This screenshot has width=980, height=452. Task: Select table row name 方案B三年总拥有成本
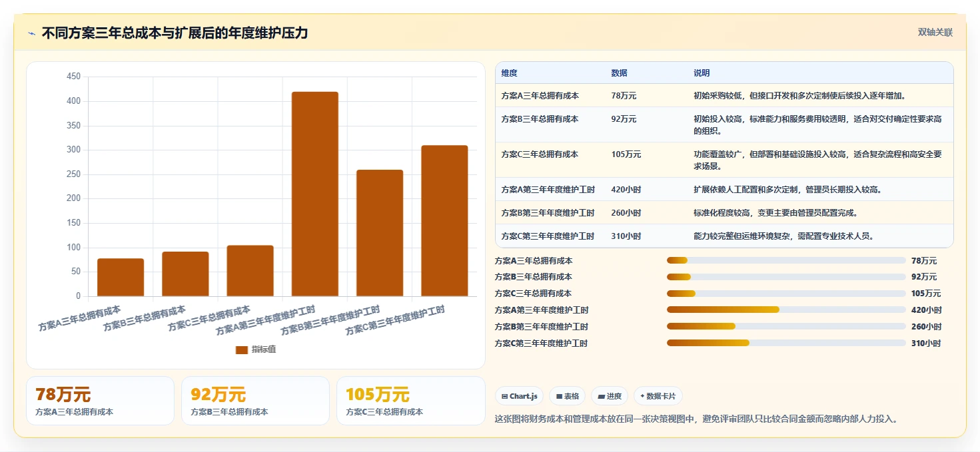point(540,118)
